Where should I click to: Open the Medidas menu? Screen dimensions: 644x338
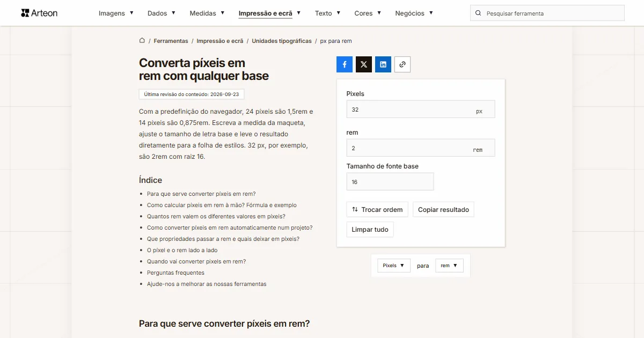pyautogui.click(x=207, y=13)
